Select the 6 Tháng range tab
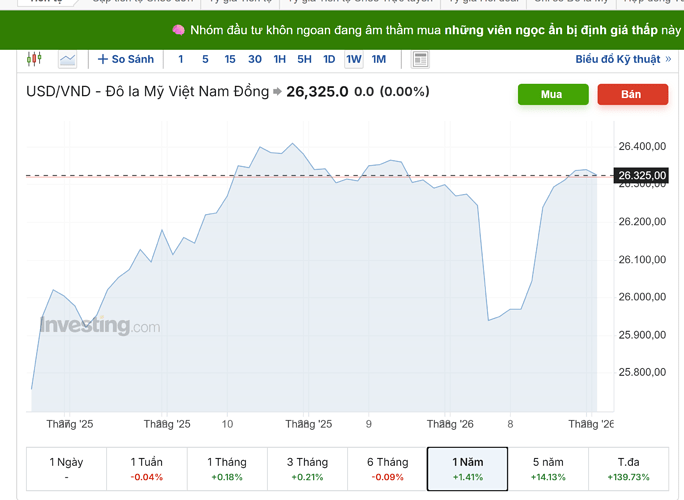This screenshot has width=684, height=500. pos(388,469)
